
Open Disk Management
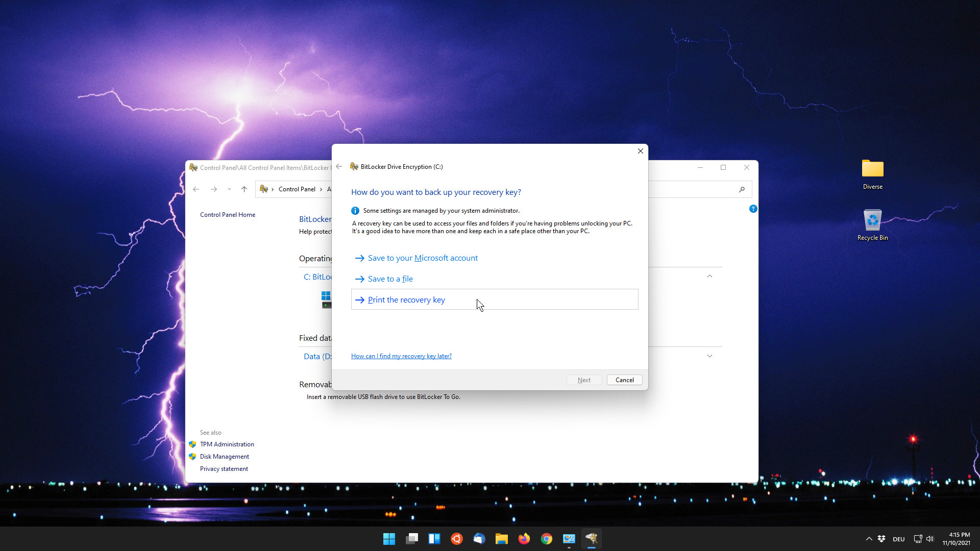[225, 457]
